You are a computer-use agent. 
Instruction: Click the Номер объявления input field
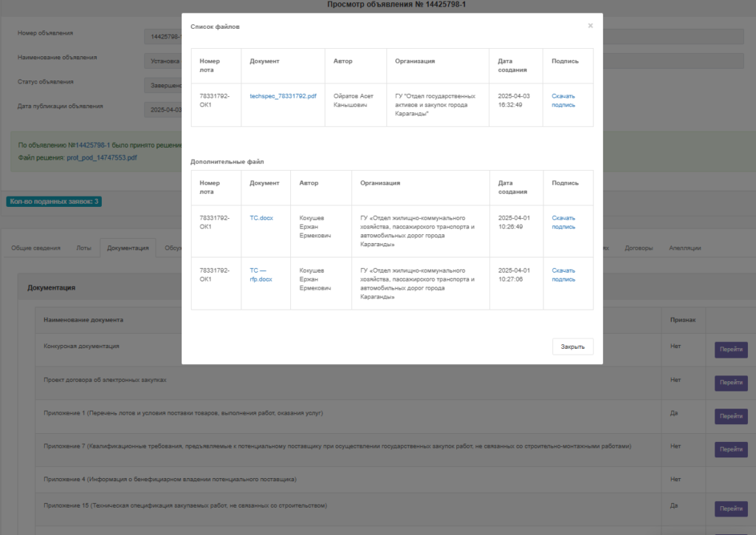click(162, 36)
